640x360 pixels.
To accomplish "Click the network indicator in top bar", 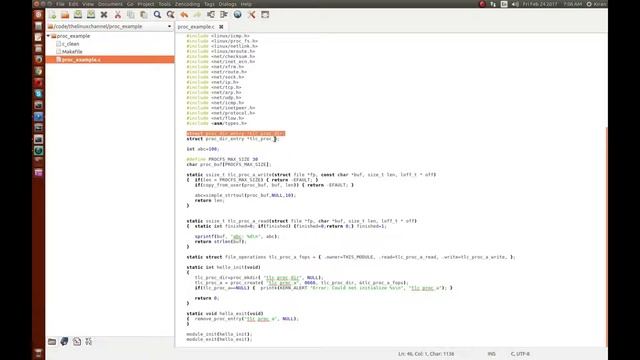I will tap(493, 4).
